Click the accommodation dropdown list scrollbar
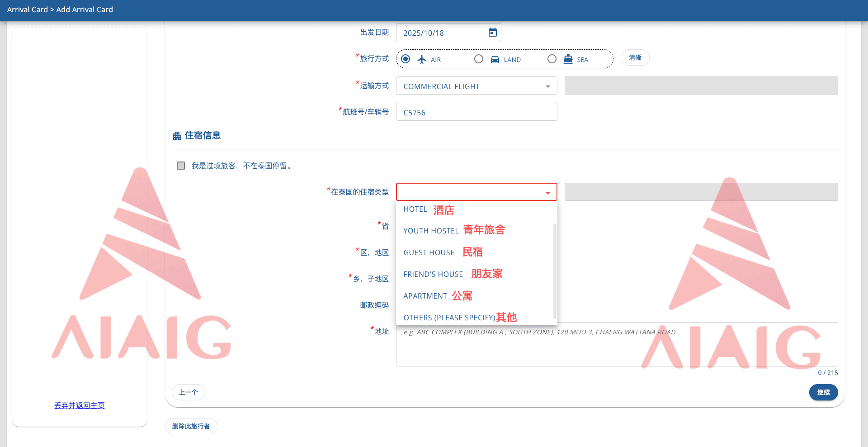This screenshot has width=868, height=447. [555, 271]
